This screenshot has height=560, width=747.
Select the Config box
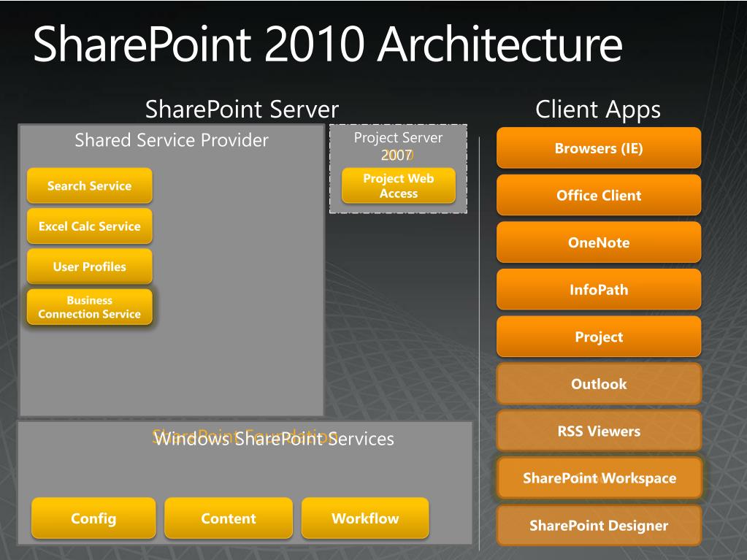tap(93, 518)
